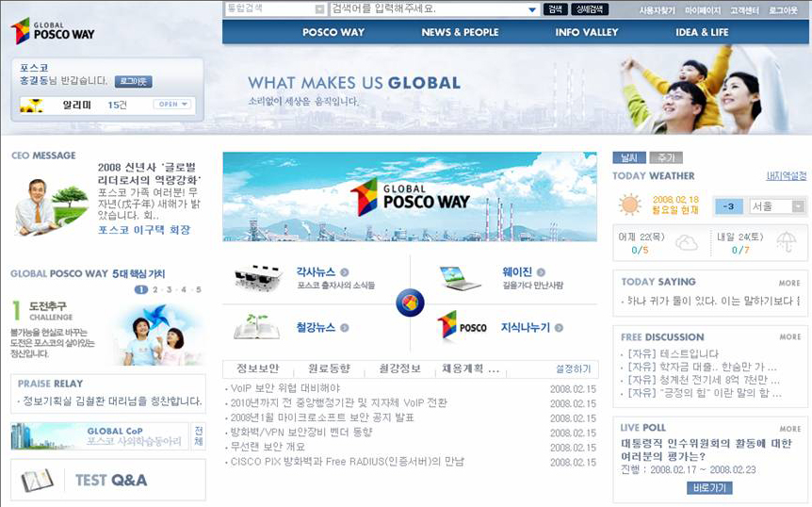The height and width of the screenshot is (507, 812).
Task: Open the NEWS & PEOPLE menu
Action: coord(460,32)
